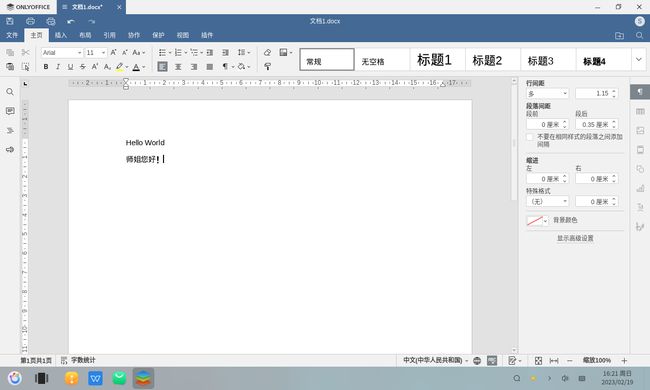Toggle superscript formatting
Viewport: 650px width, 390px height.
(x=95, y=67)
